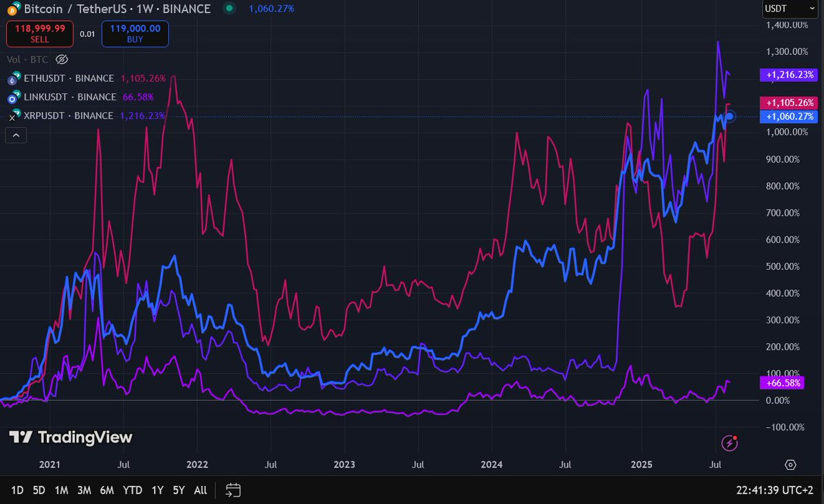The height and width of the screenshot is (504, 824).
Task: Select the 1D time range
Action: click(x=17, y=490)
